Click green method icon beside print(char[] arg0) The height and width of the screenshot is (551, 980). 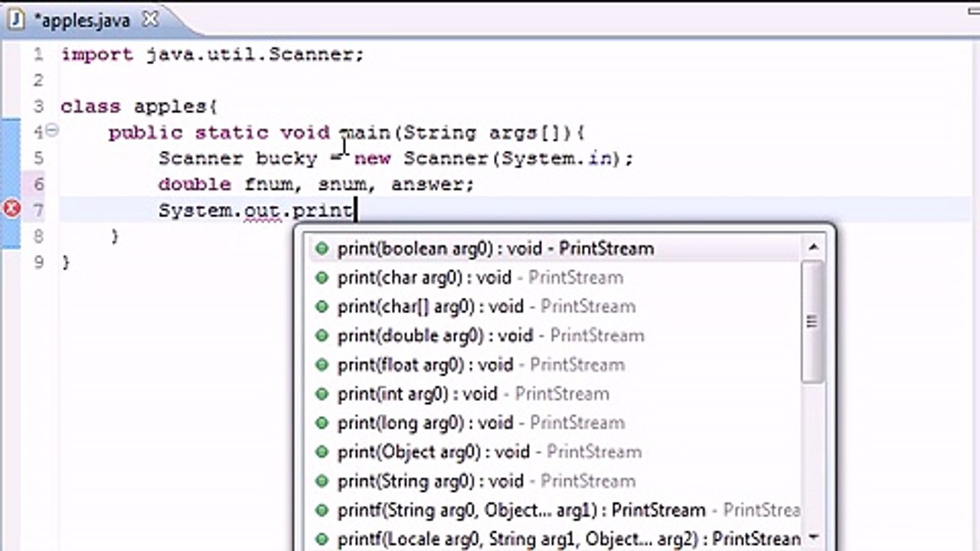(322, 307)
